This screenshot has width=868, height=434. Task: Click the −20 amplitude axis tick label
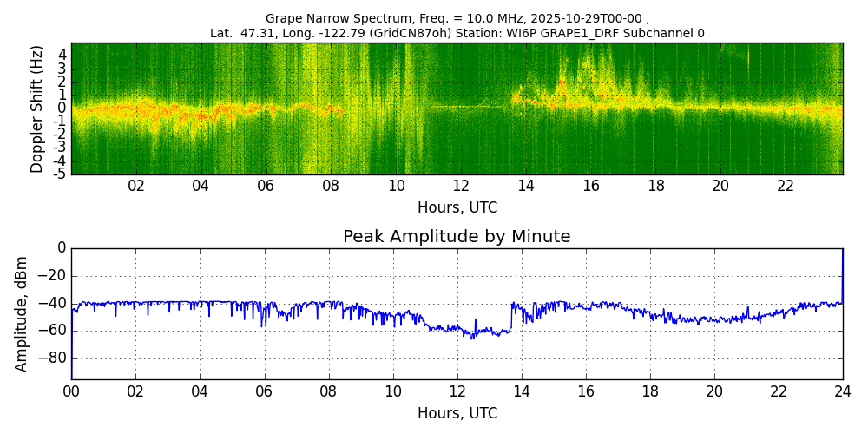(x=54, y=276)
